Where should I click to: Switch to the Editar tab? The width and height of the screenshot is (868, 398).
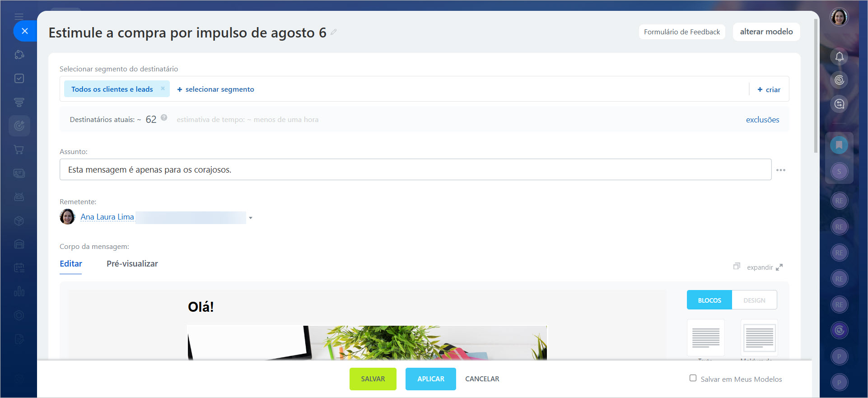(x=71, y=264)
